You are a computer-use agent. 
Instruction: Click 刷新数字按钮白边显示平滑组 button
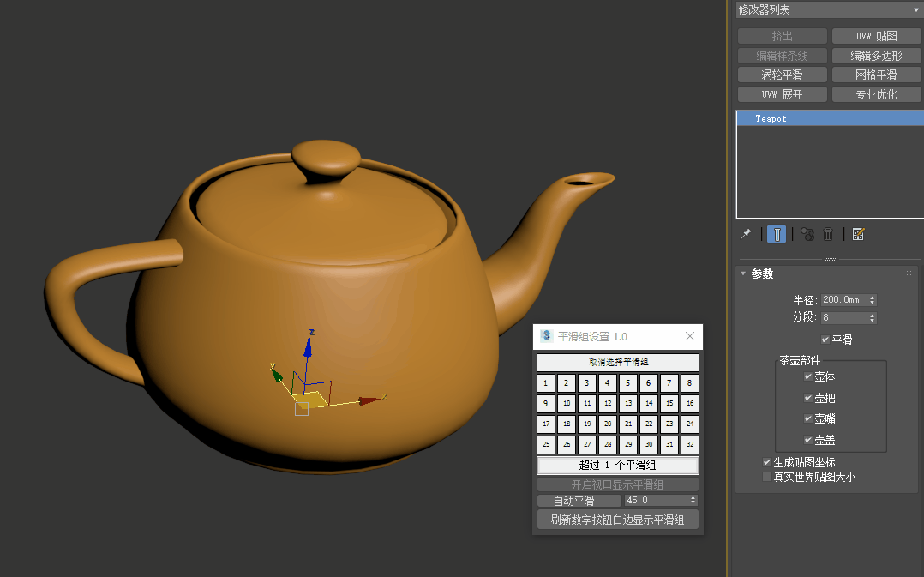tap(617, 520)
